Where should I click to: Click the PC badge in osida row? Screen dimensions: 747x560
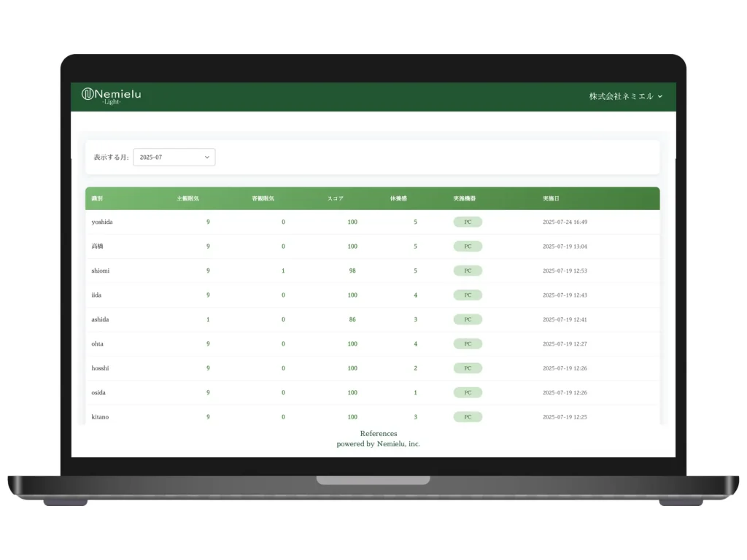468,392
